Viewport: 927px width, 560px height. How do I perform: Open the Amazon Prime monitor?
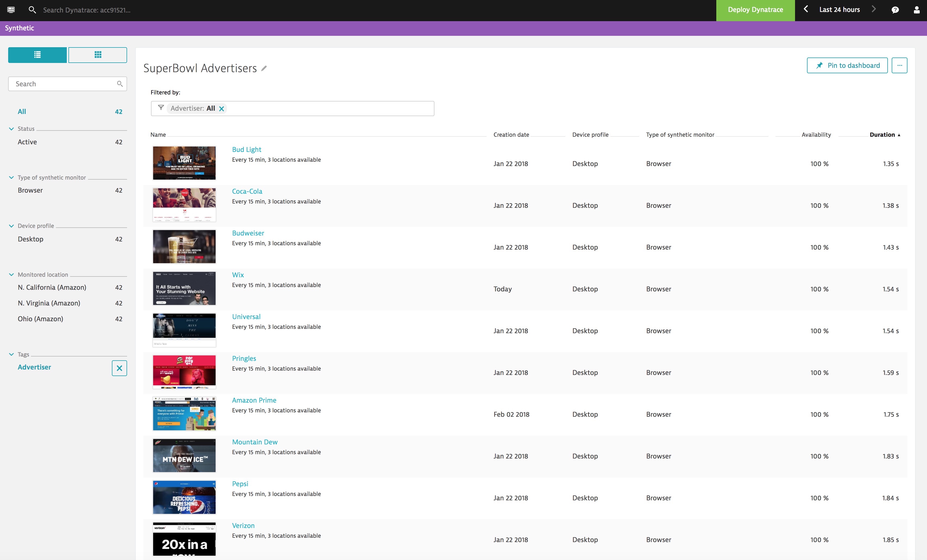point(254,400)
